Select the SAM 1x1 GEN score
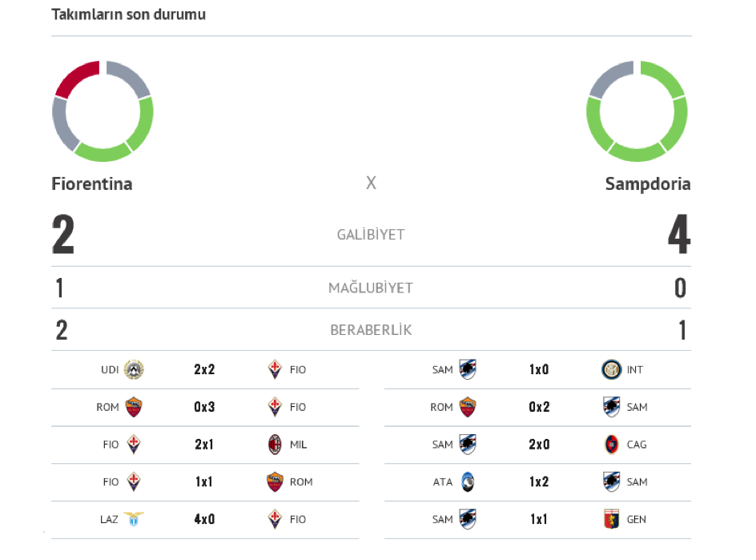The height and width of the screenshot is (560, 756). click(539, 519)
